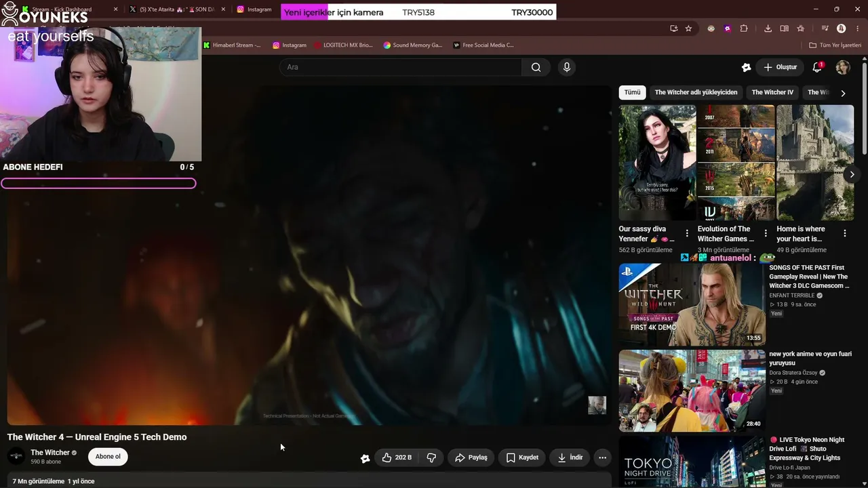The width and height of the screenshot is (868, 488).
Task: Click the Witcher 4 video player
Action: click(309, 255)
